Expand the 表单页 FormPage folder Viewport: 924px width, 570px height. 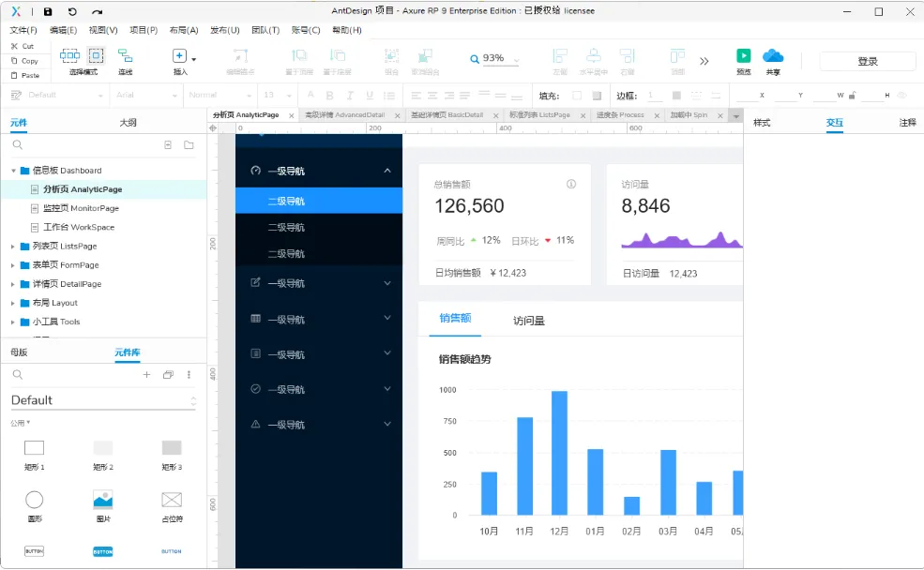[12, 265]
